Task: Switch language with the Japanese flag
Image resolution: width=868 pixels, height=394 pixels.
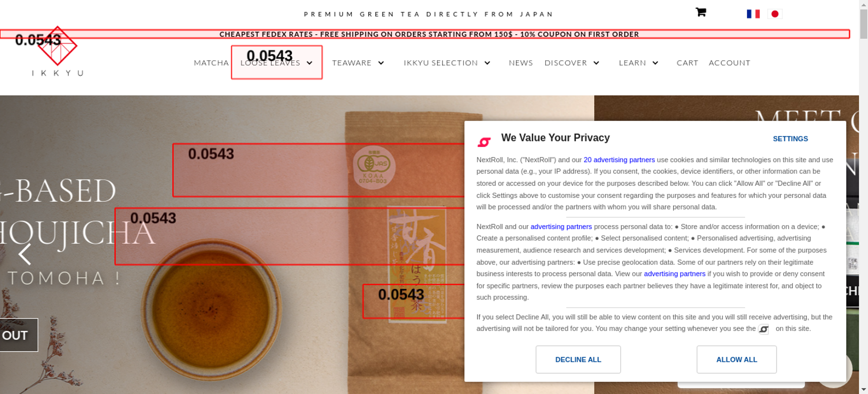Action: pos(775,14)
